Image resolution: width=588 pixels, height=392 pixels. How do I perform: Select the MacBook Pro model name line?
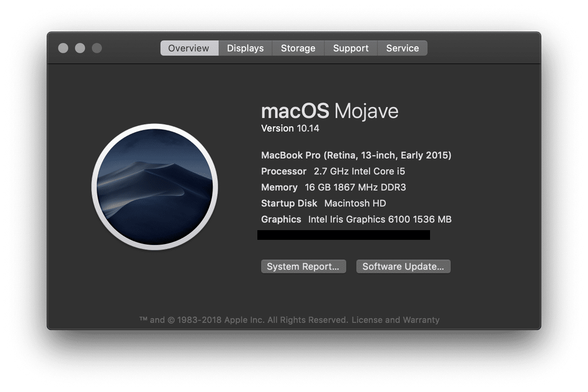356,155
